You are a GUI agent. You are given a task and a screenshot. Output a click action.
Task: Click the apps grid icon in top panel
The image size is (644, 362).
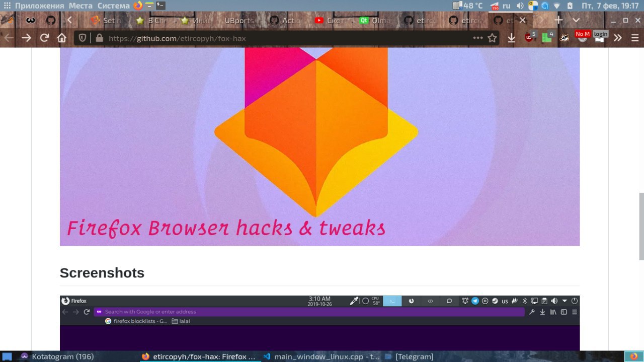(7, 6)
